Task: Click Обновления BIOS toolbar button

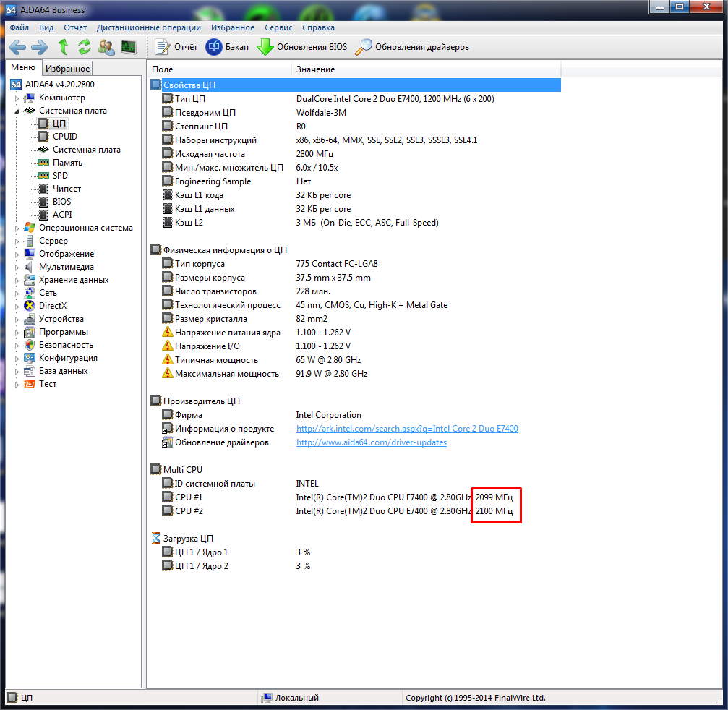Action: 301,47
